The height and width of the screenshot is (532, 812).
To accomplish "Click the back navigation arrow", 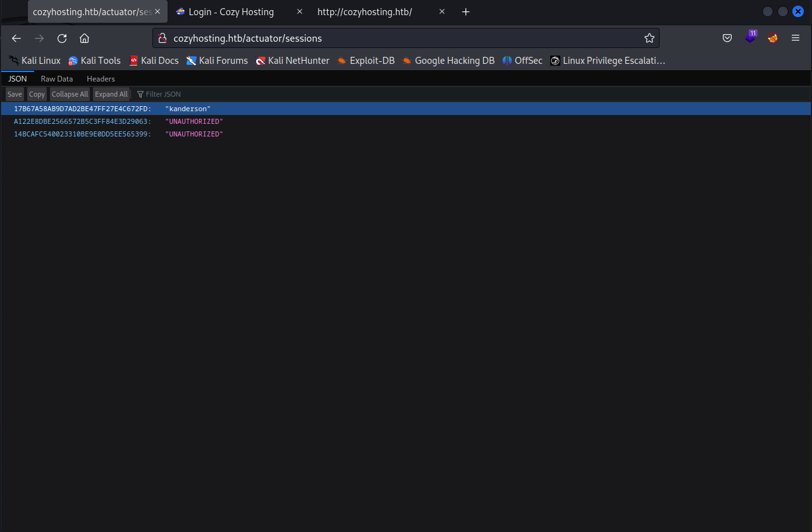I will [16, 39].
